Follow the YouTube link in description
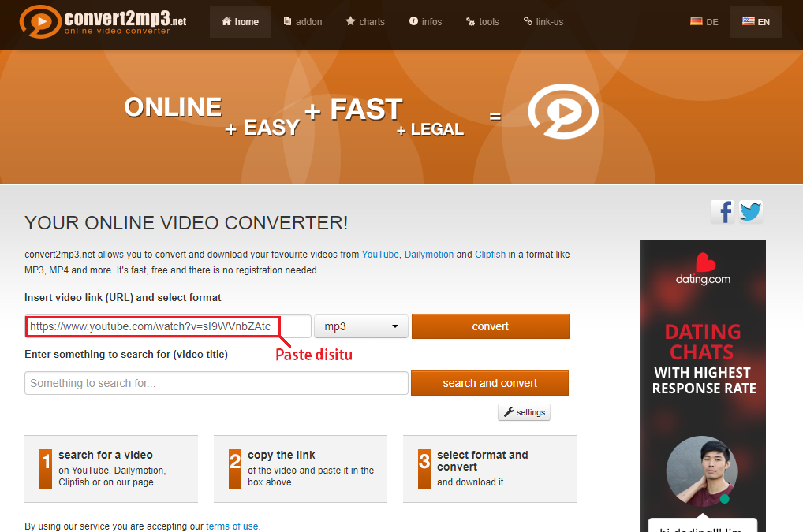The width and height of the screenshot is (803, 532). coord(380,255)
